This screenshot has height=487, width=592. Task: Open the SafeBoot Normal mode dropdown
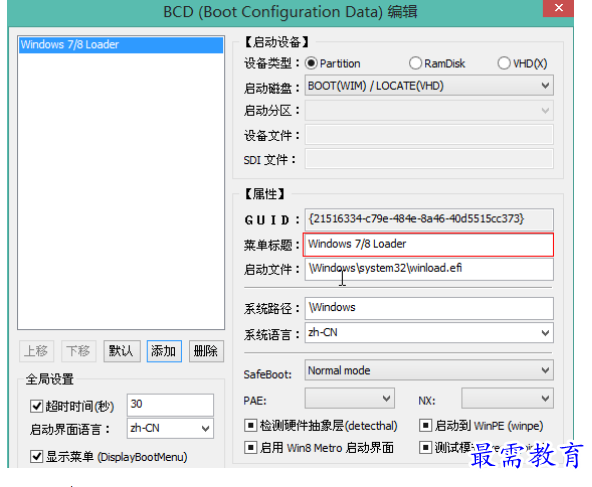click(x=429, y=370)
